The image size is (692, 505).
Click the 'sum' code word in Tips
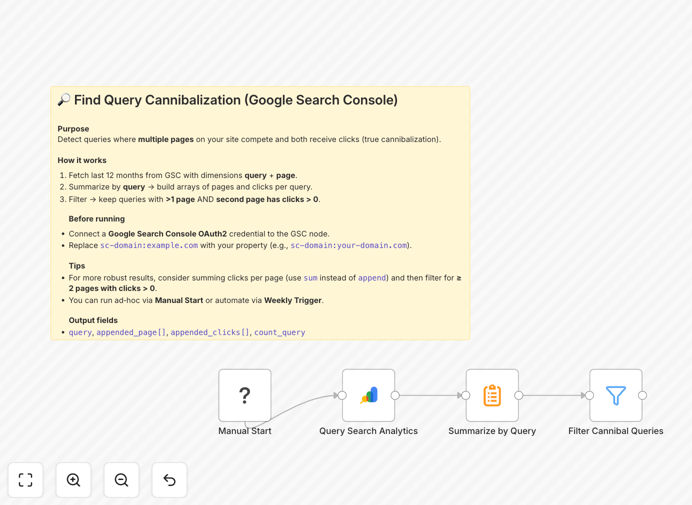tap(310, 278)
